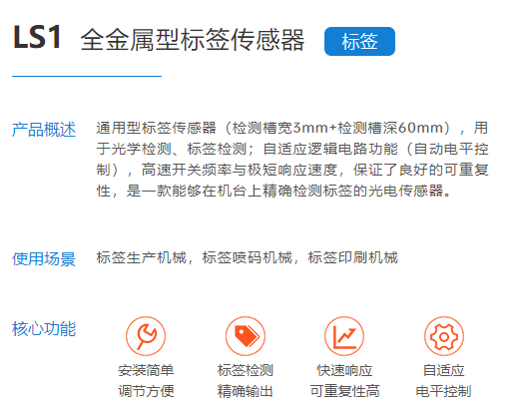This screenshot has width=532, height=408.
Task: Open the 产品概述 section label
Action: 44,130
